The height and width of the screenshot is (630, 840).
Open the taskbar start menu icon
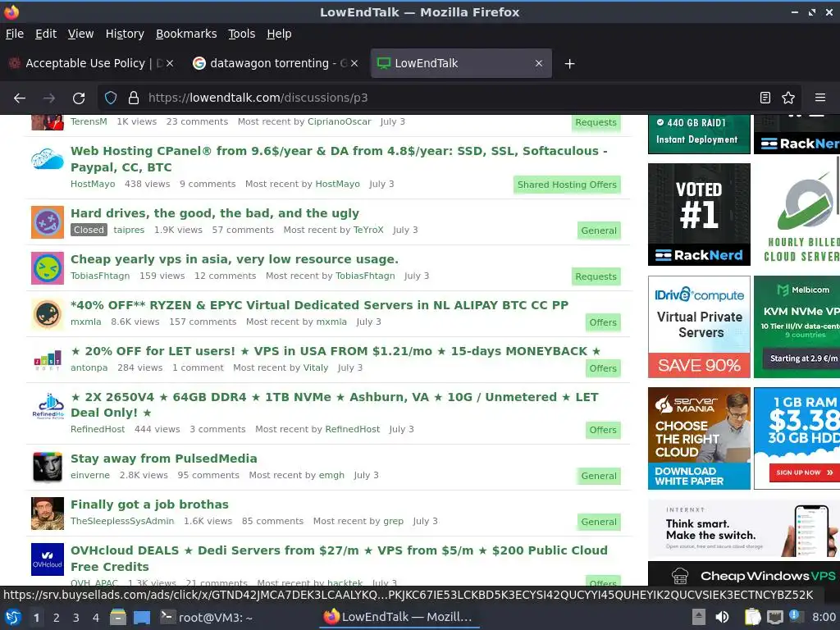[13, 618]
